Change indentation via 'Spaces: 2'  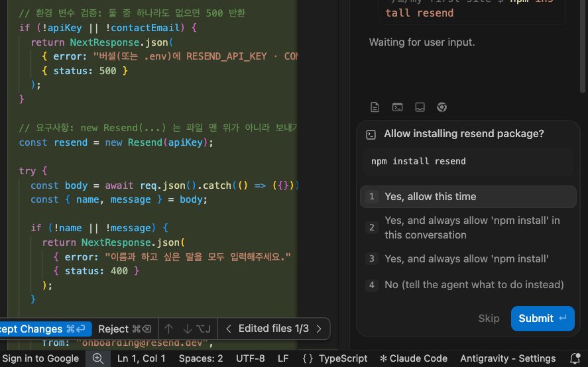[x=201, y=358]
